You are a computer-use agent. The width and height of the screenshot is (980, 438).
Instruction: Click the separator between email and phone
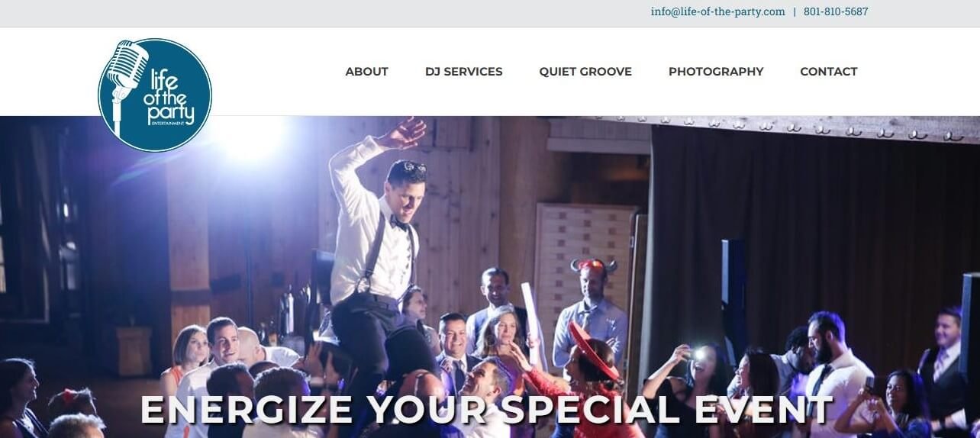point(795,11)
